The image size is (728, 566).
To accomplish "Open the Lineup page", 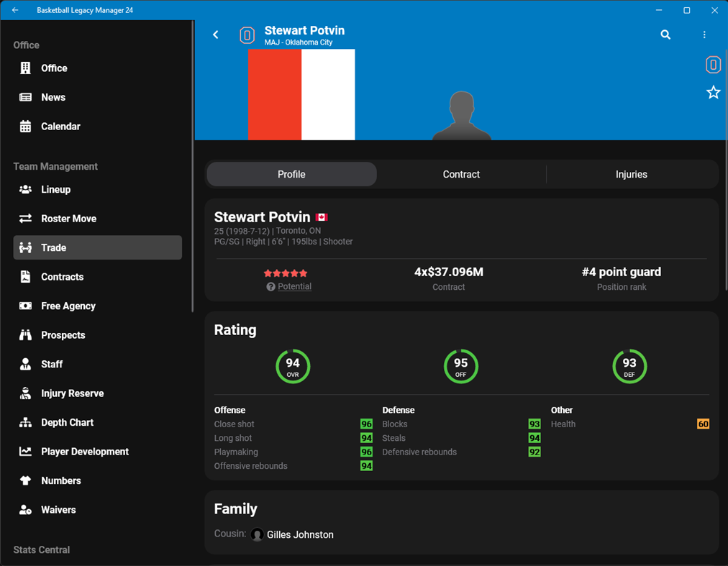I will 98,189.
